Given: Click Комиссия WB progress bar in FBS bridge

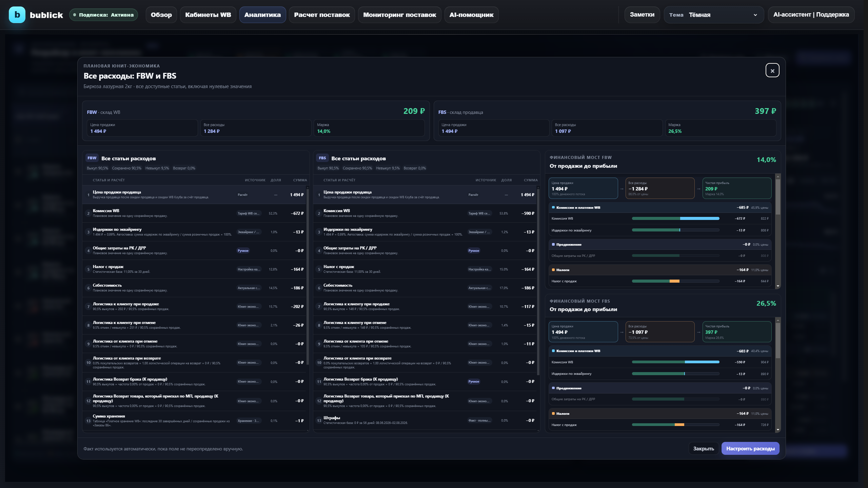Looking at the screenshot, I should [x=675, y=362].
